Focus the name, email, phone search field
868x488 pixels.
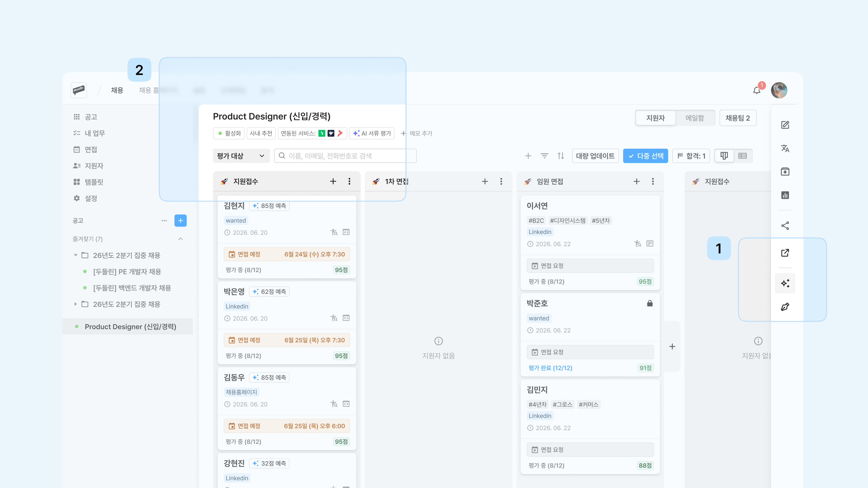coord(345,156)
